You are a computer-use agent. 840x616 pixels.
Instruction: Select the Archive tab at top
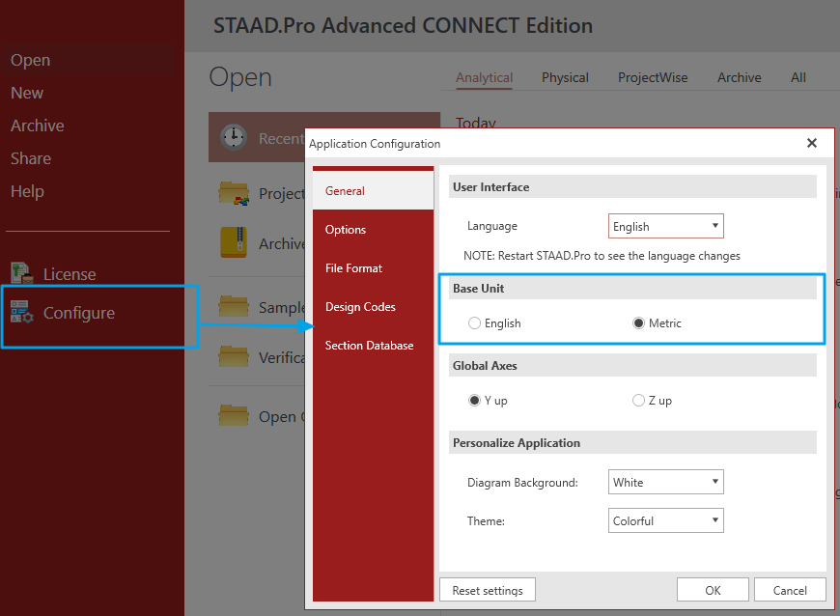click(x=740, y=77)
